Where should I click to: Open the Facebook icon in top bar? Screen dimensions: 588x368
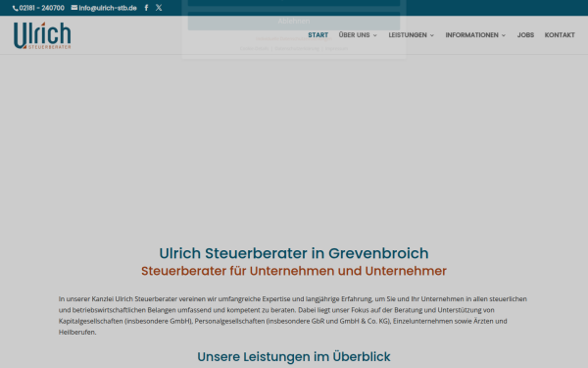(146, 8)
